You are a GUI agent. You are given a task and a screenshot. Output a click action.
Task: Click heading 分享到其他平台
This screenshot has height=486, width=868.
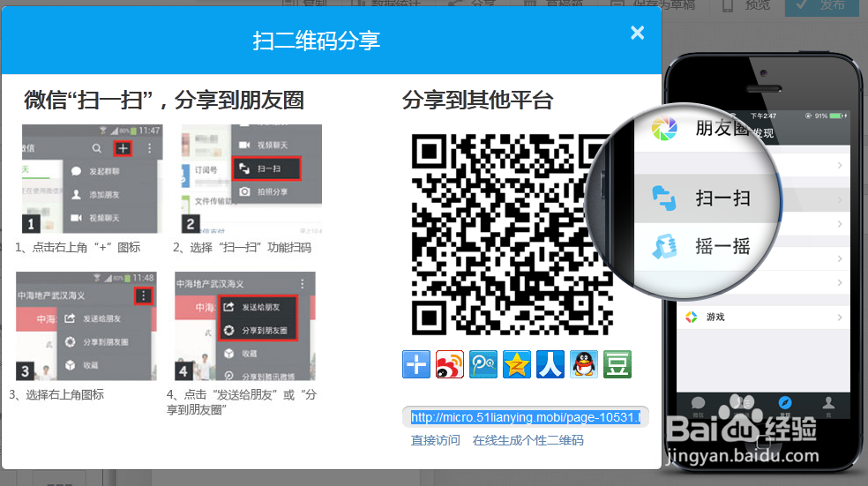coord(477,101)
